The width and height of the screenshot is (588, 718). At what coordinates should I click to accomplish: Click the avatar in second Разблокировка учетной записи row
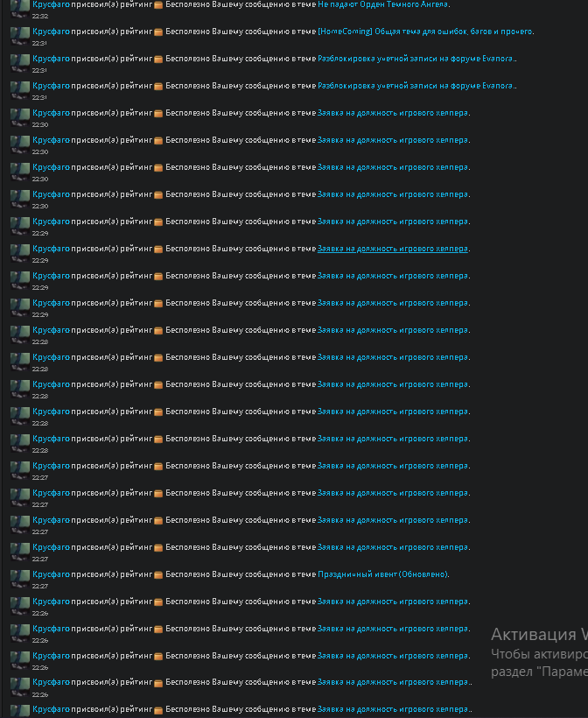[x=19, y=89]
